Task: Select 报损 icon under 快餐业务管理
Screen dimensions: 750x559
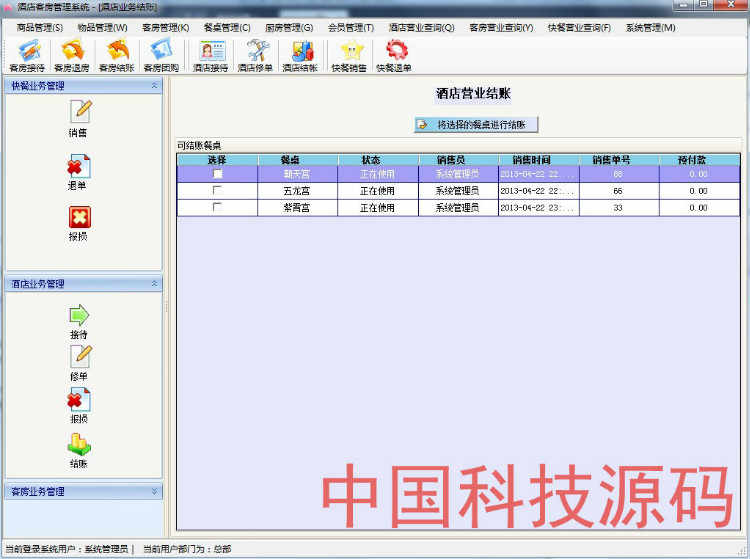Action: pyautogui.click(x=78, y=223)
